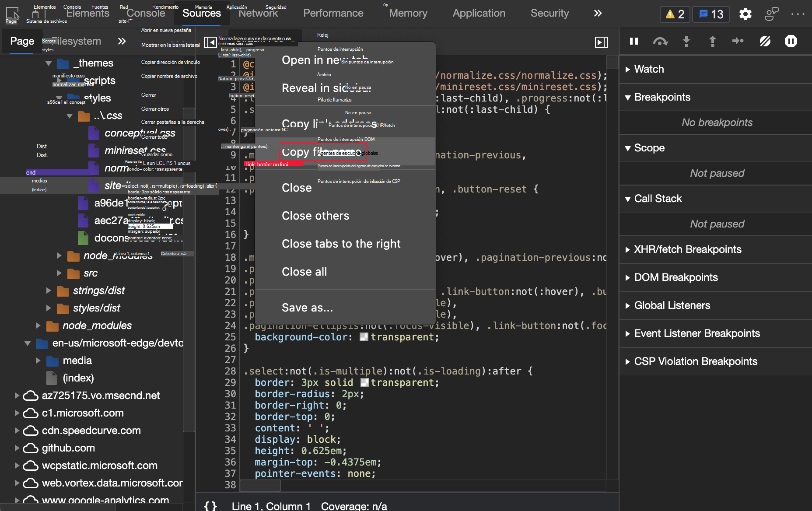Open the 13 issues counter button
The width and height of the screenshot is (812, 511).
tap(711, 14)
